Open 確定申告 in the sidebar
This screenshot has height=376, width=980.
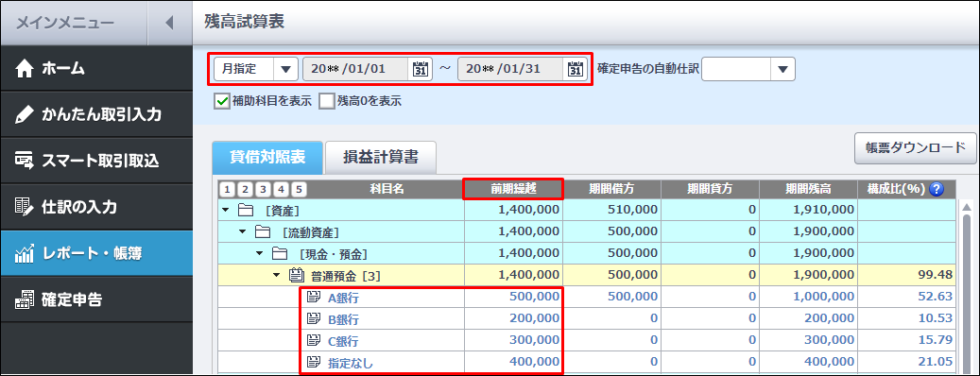(x=96, y=299)
